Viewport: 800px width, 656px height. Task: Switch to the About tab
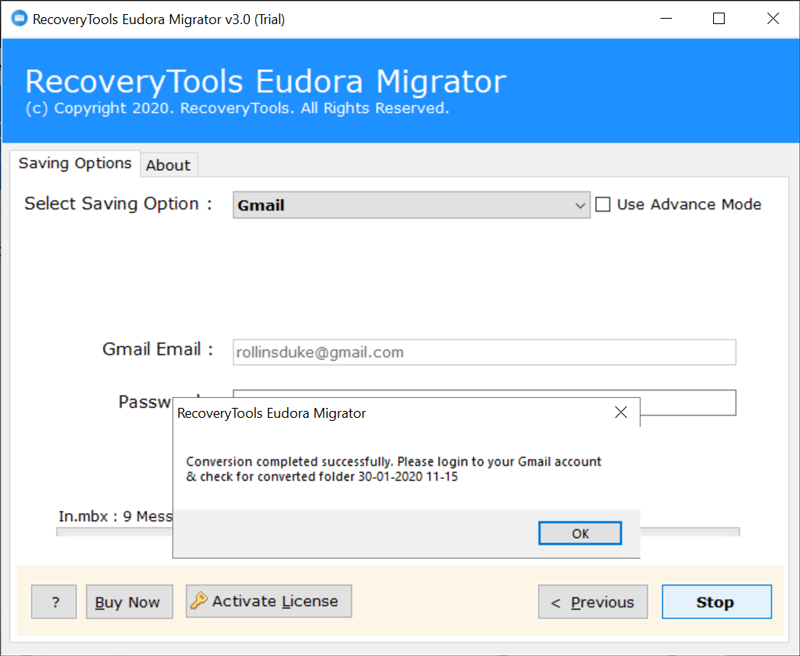[168, 165]
